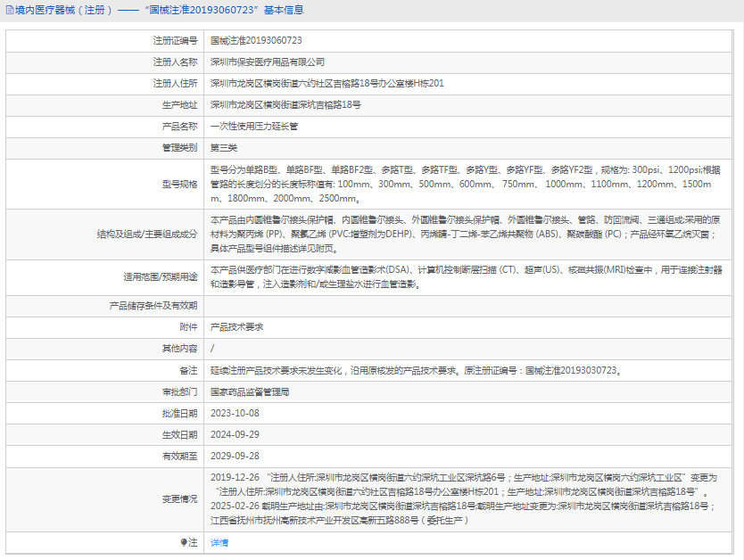Click the 审批部门 row label
The height and width of the screenshot is (560, 744).
click(x=180, y=392)
